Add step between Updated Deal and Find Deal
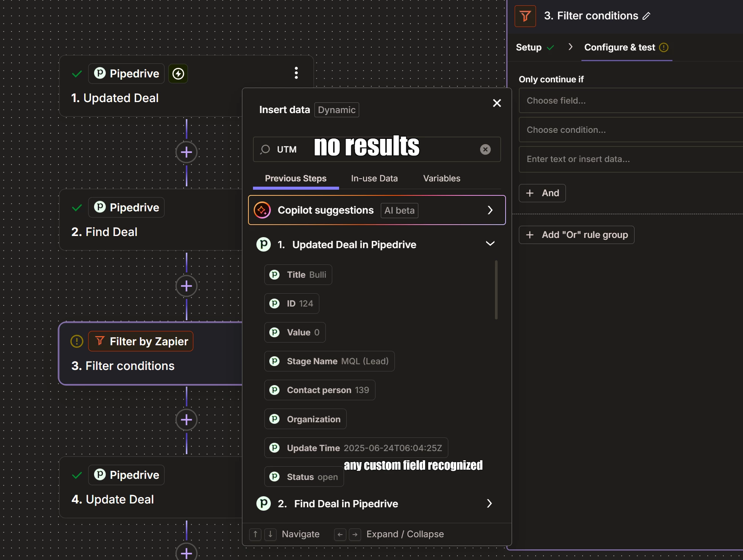This screenshot has width=743, height=560. pos(186,153)
